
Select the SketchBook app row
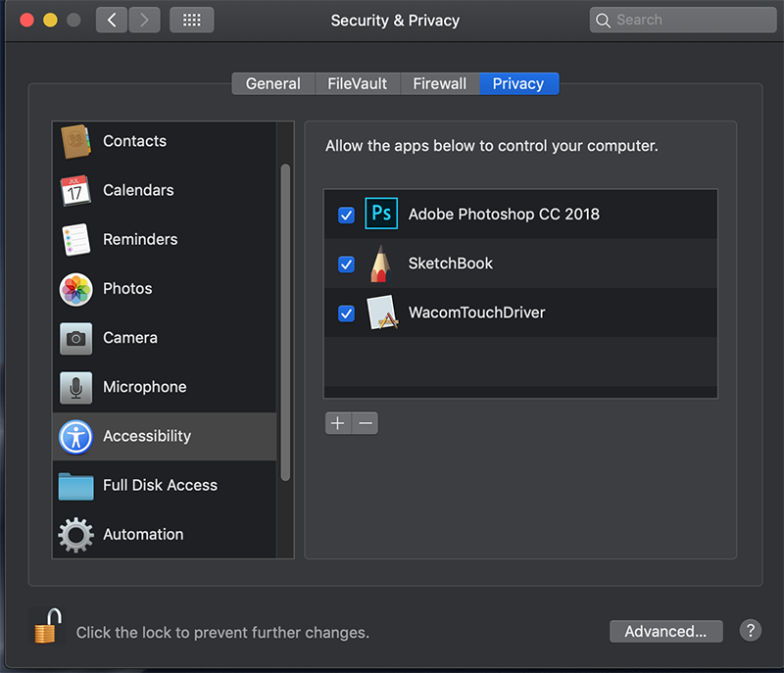click(x=520, y=264)
